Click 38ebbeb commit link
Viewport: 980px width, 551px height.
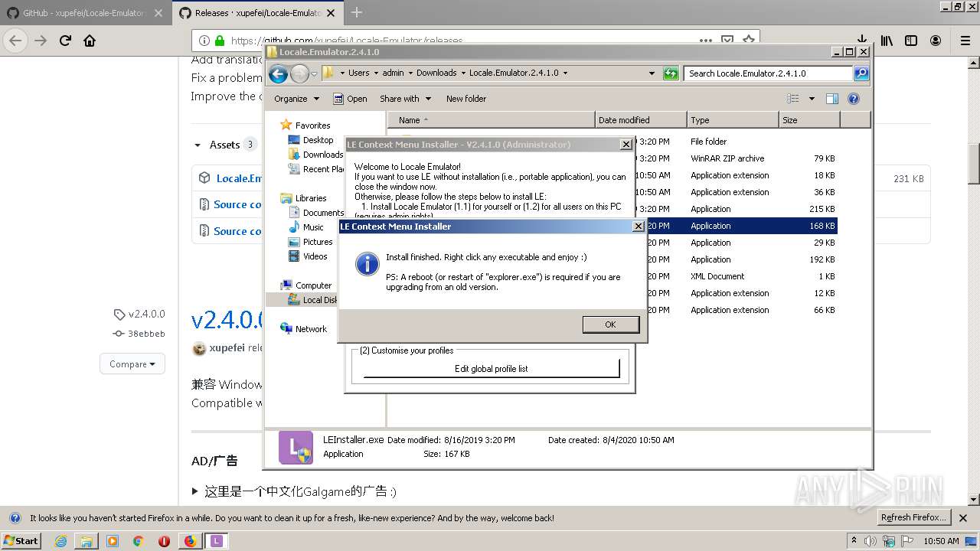click(x=139, y=334)
